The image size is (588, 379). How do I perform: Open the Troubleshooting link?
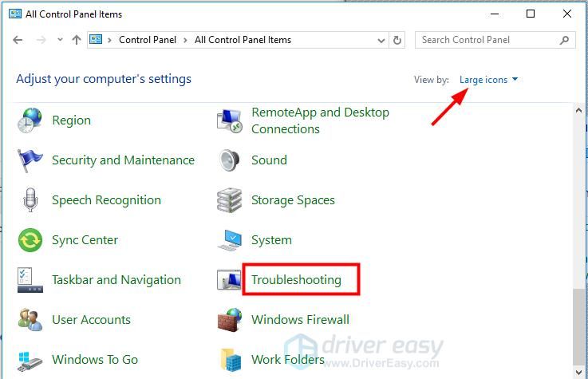tap(296, 280)
